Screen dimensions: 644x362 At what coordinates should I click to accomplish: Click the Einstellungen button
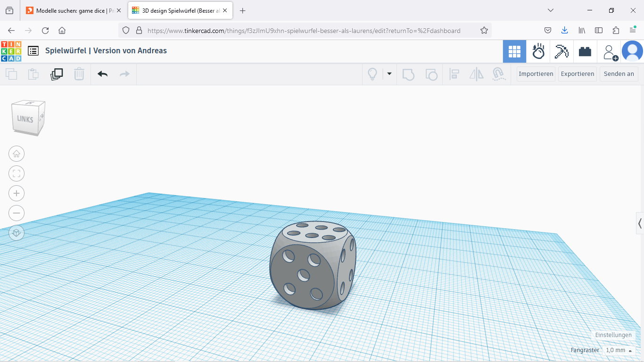point(613,335)
